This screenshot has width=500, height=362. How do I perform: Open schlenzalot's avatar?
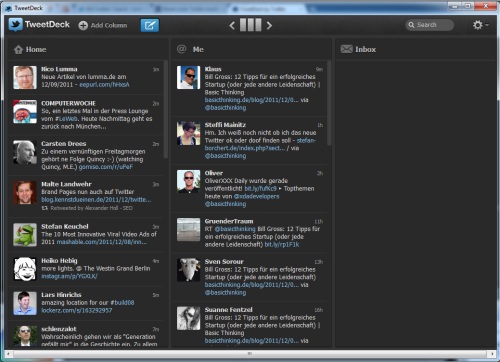25,336
